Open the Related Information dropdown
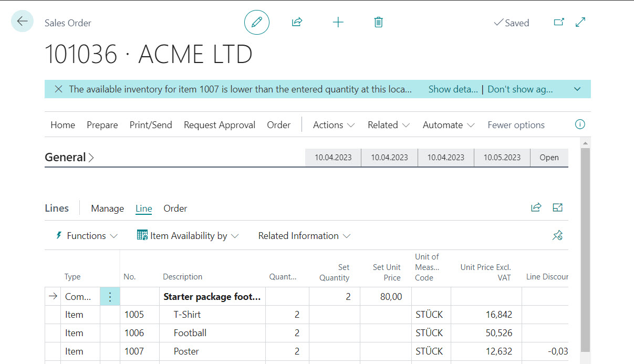The height and width of the screenshot is (364, 634). (304, 236)
